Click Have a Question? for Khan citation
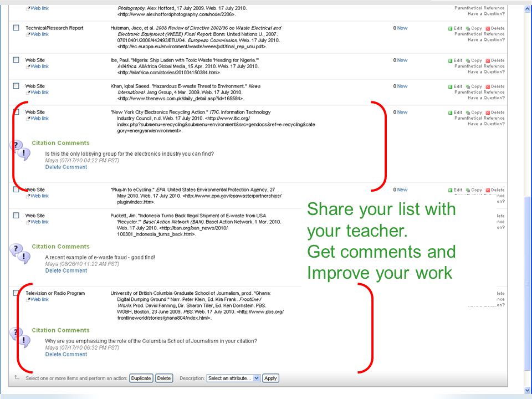This screenshot has width=532, height=399. [x=486, y=98]
